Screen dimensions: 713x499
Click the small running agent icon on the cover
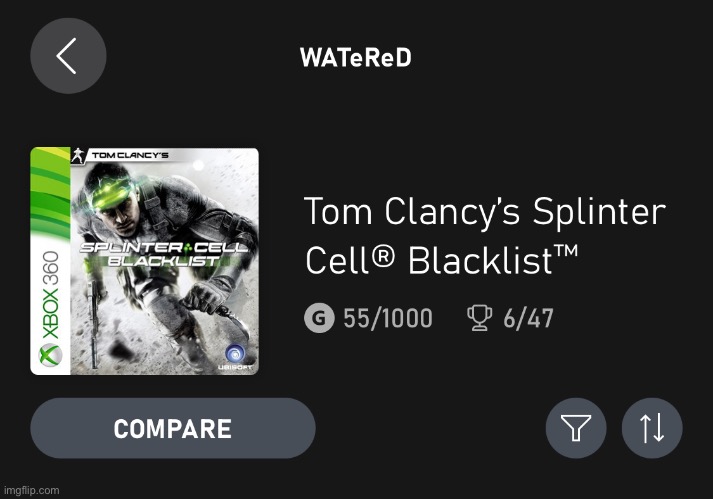click(x=76, y=155)
